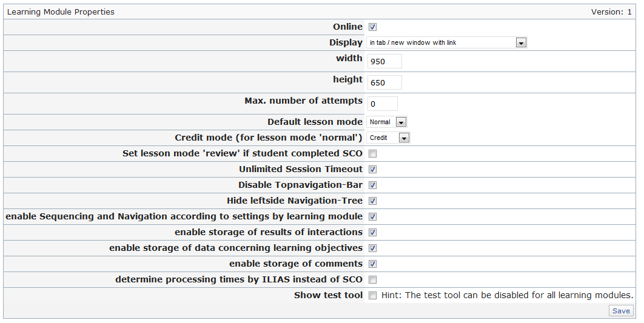This screenshot has height=323, width=644.
Task: Expand the Default lesson mode dropdown
Action: click(x=386, y=122)
